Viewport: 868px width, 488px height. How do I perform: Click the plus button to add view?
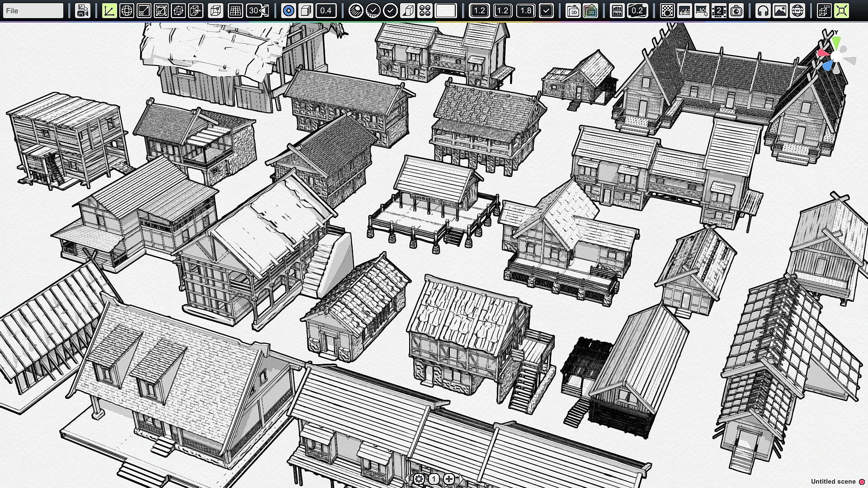[x=449, y=479]
